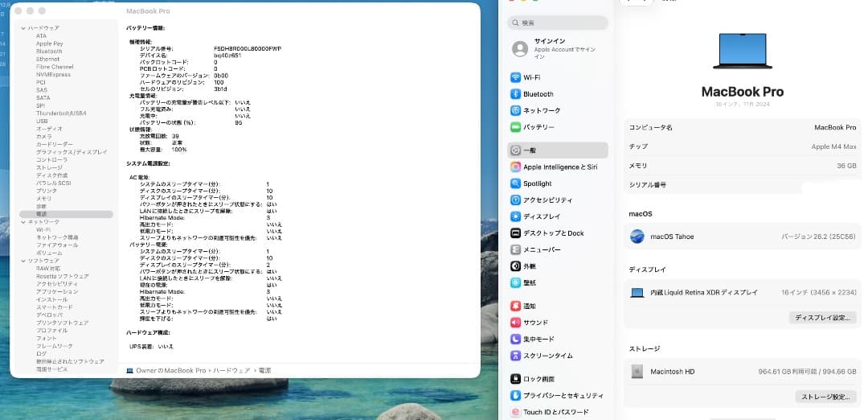The width and height of the screenshot is (868, 420).
Task: Open デスクトップと Dock settings
Action: pos(558,233)
